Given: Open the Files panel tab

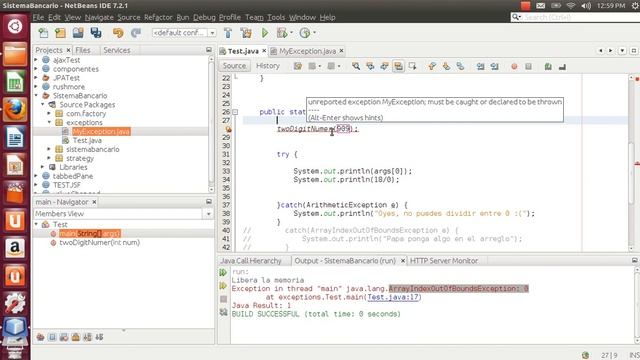Looking at the screenshot, I should click(83, 50).
